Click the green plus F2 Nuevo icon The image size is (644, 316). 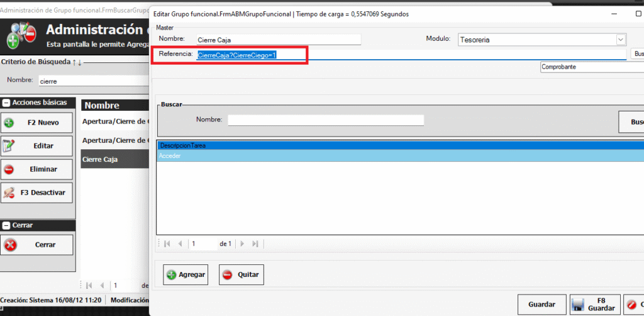9,123
